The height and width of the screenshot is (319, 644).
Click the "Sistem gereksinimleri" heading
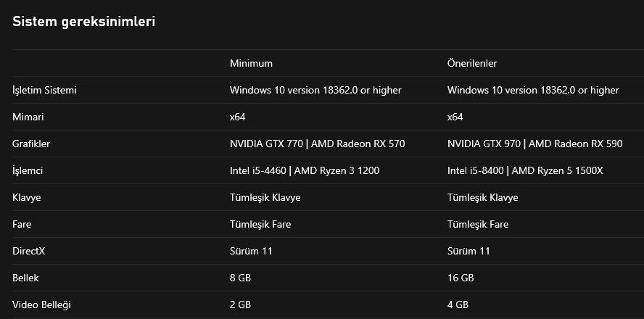coord(84,22)
